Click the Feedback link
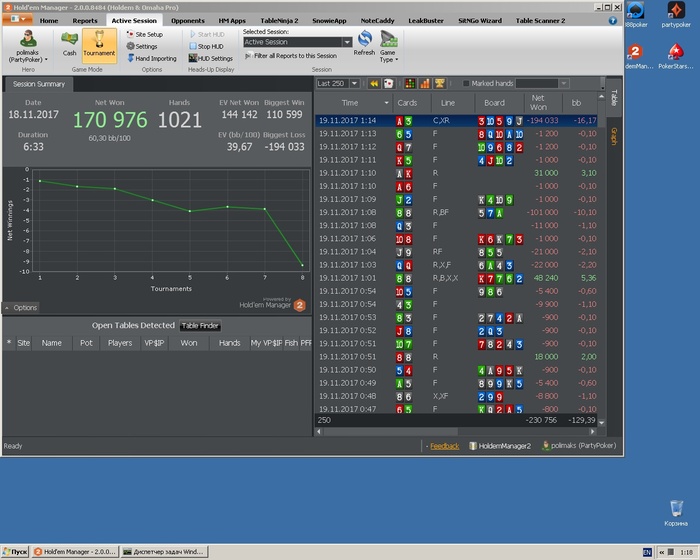 point(444,446)
